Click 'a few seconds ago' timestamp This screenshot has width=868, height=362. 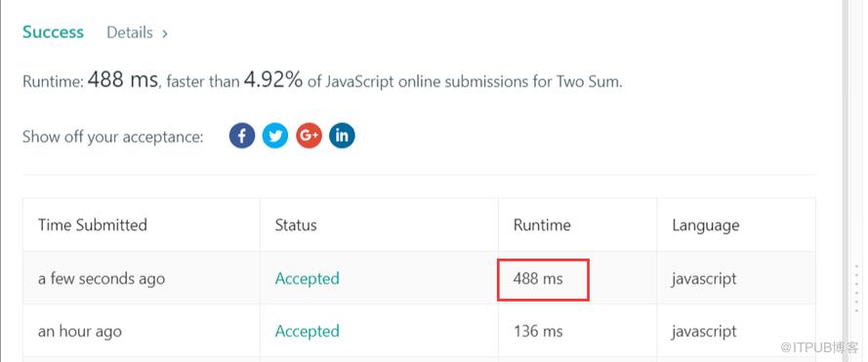tap(102, 278)
